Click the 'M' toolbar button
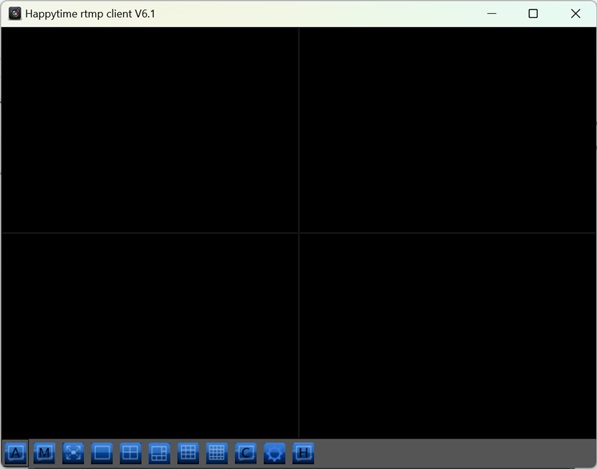597x469 pixels. 44,453
